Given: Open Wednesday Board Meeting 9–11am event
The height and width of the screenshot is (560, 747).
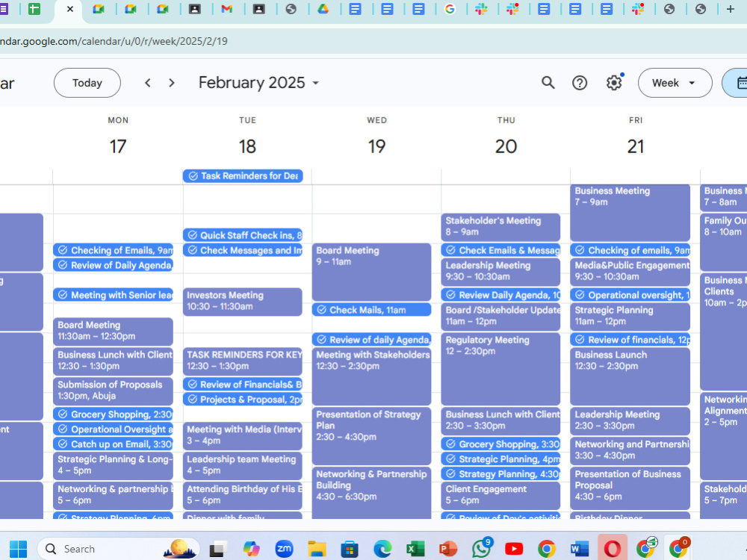Looking at the screenshot, I should 371,272.
